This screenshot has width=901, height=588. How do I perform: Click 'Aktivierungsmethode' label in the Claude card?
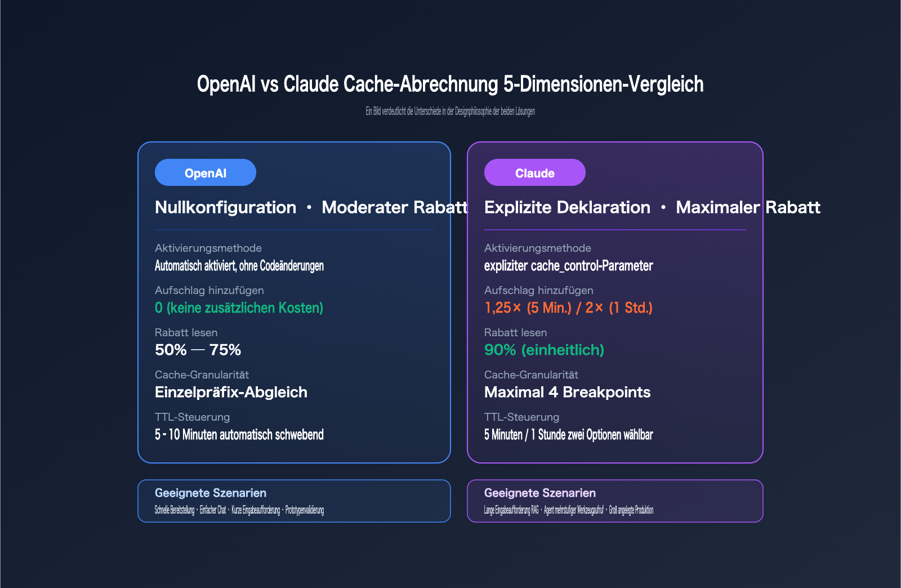(x=538, y=248)
